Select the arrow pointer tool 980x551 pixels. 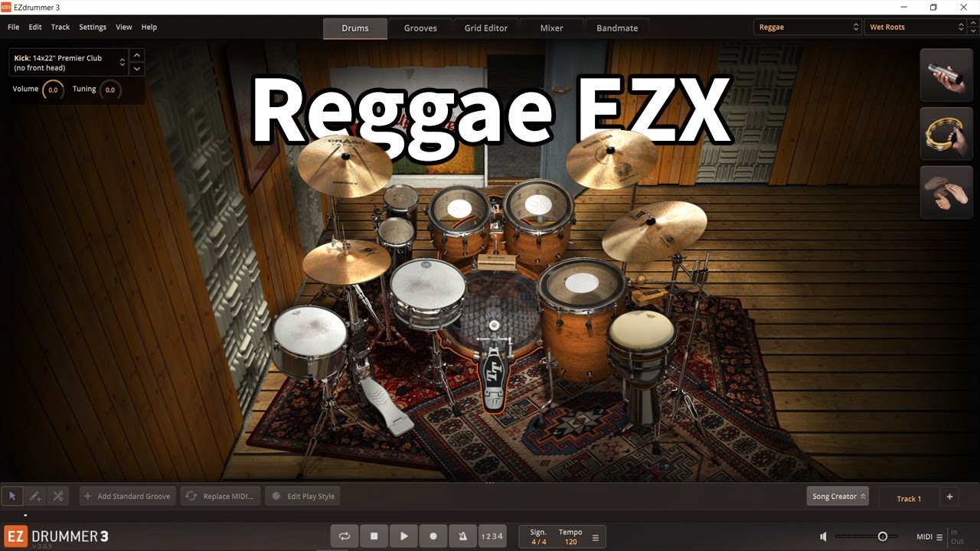point(12,496)
